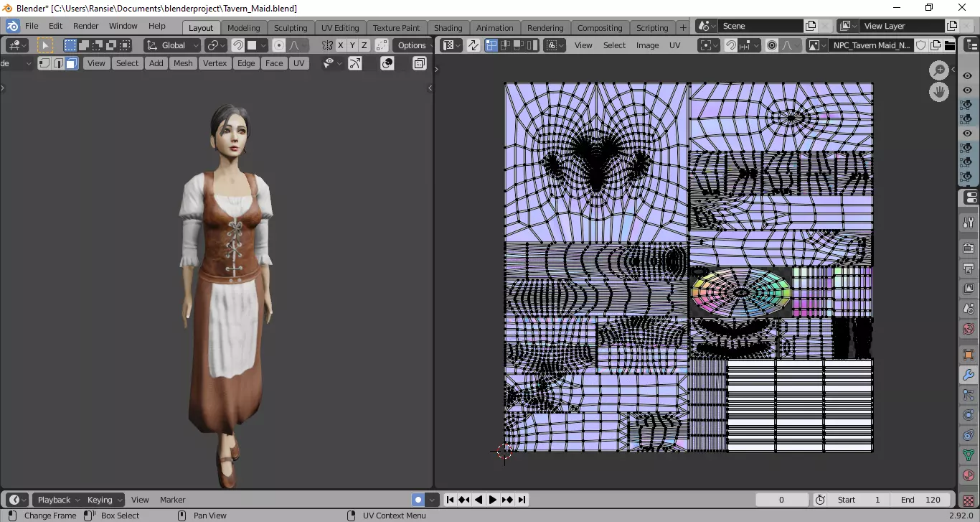
Task: Switch to the UV Editing workspace tab
Action: (340, 27)
